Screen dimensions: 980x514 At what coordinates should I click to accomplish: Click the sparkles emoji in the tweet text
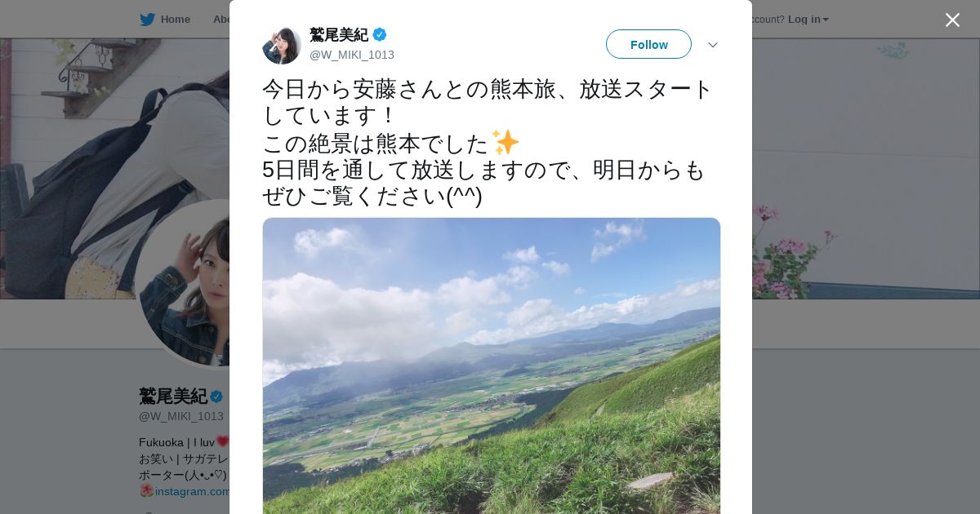point(506,143)
